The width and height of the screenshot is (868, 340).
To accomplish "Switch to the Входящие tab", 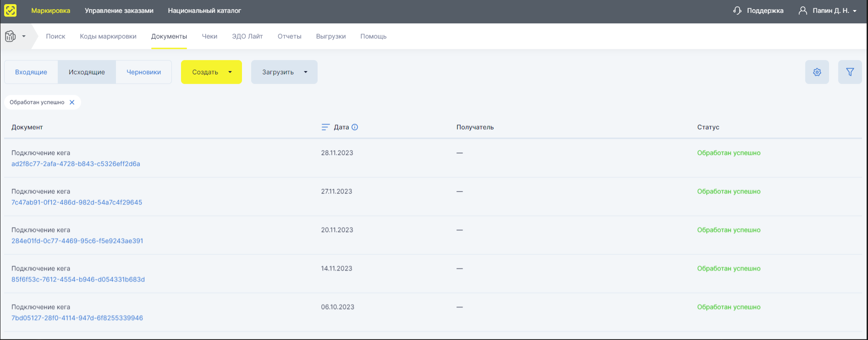I will pos(31,72).
